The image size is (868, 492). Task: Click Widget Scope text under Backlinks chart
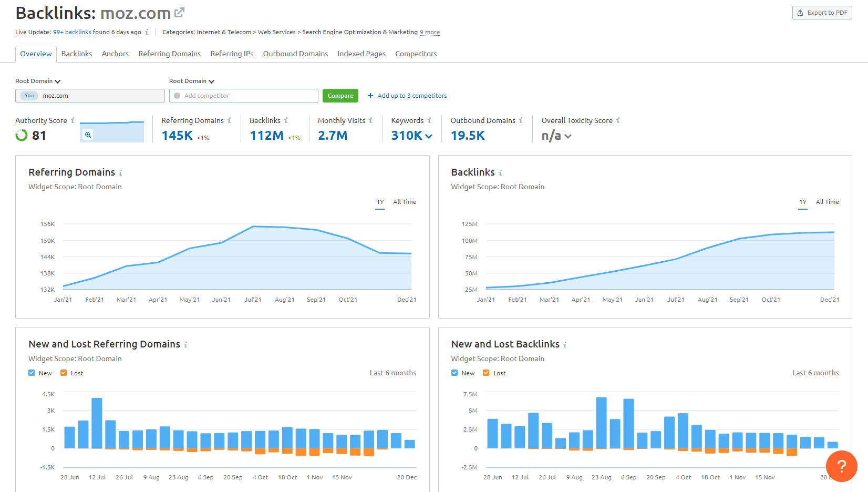pos(498,187)
